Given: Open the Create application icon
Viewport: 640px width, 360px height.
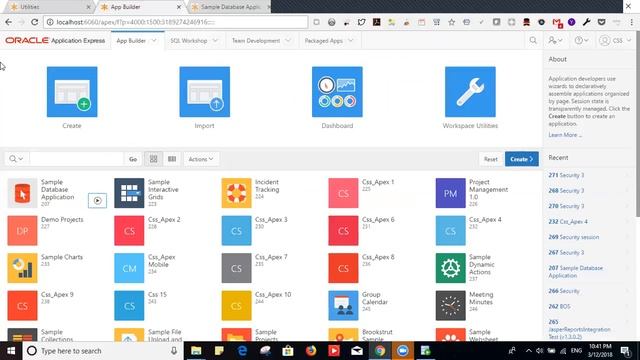Looking at the screenshot, I should click(72, 92).
